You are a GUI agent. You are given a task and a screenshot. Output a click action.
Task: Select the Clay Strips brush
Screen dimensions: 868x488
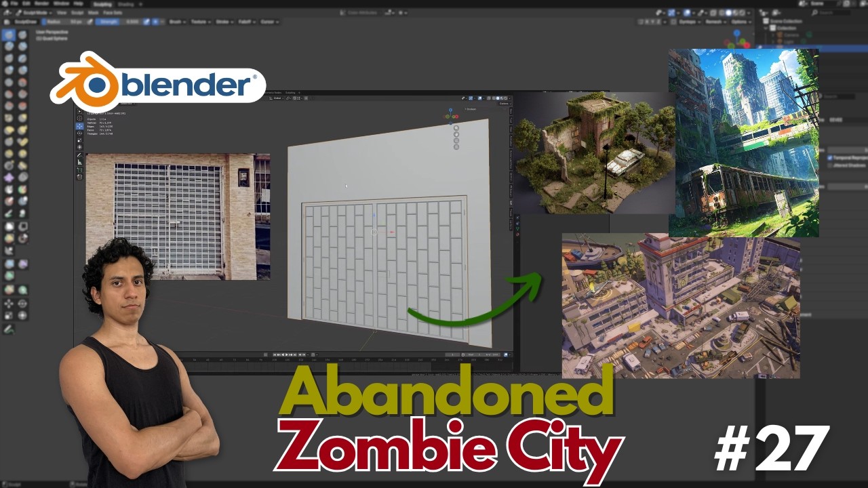click(22, 46)
